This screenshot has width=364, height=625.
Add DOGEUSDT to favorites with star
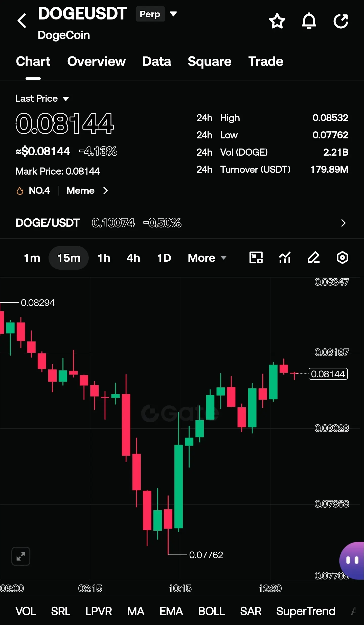click(277, 21)
